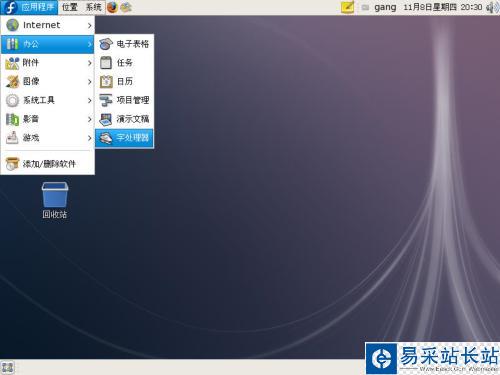The height and width of the screenshot is (375, 500).
Task: Click the show desktop button in bottom panel
Action: 7,368
